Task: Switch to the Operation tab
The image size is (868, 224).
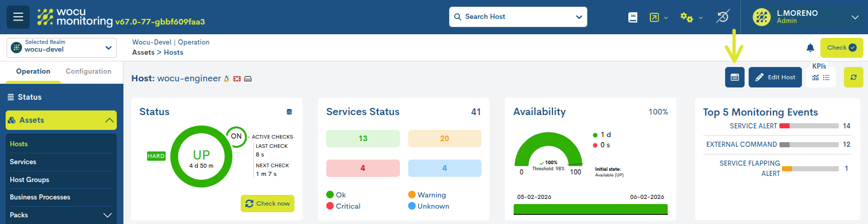Action: [x=33, y=72]
